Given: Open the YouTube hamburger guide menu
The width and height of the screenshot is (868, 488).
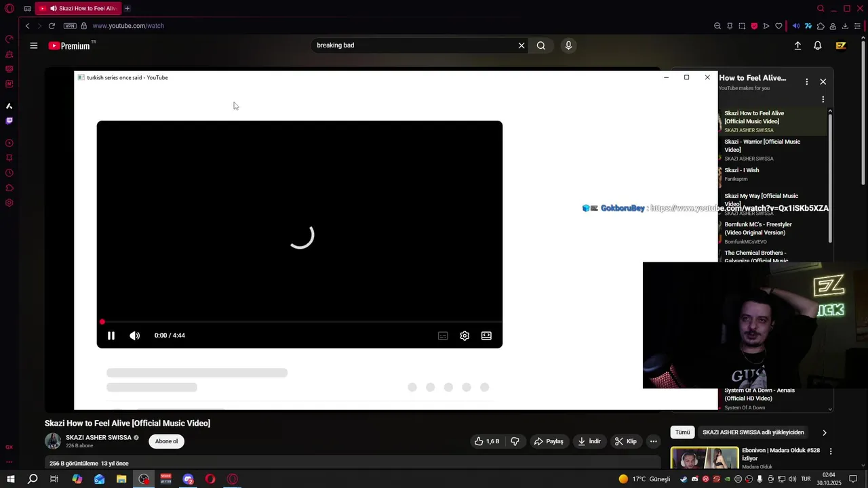Looking at the screenshot, I should (x=34, y=45).
